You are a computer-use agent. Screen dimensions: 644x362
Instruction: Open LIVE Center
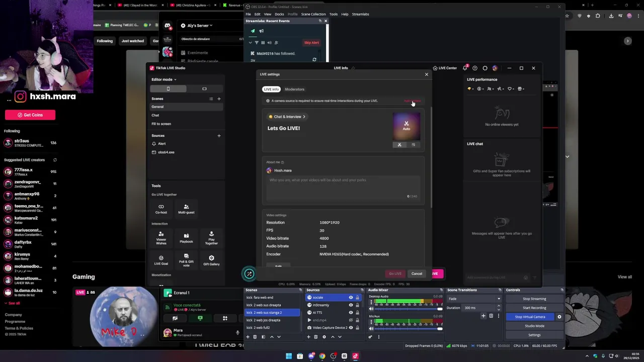(x=445, y=68)
